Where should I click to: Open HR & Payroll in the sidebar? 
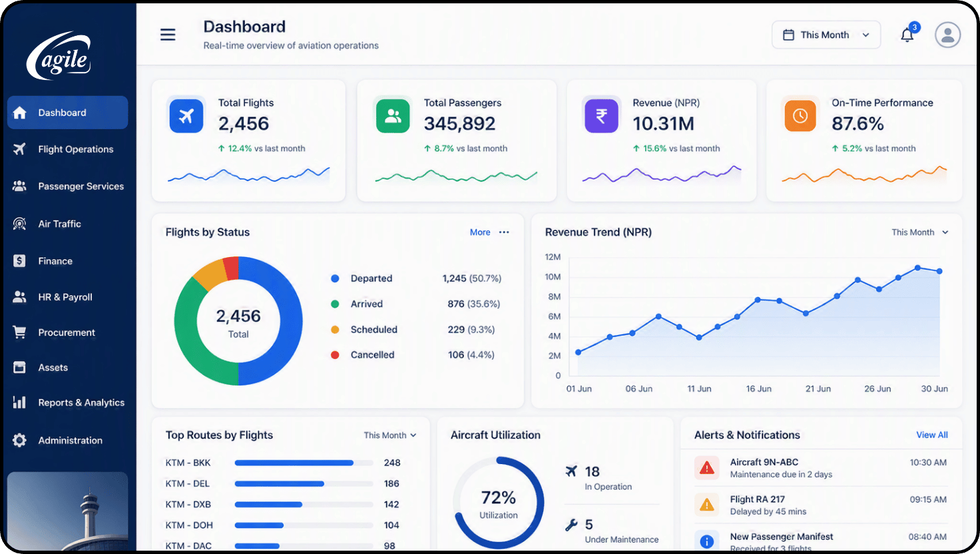67,297
